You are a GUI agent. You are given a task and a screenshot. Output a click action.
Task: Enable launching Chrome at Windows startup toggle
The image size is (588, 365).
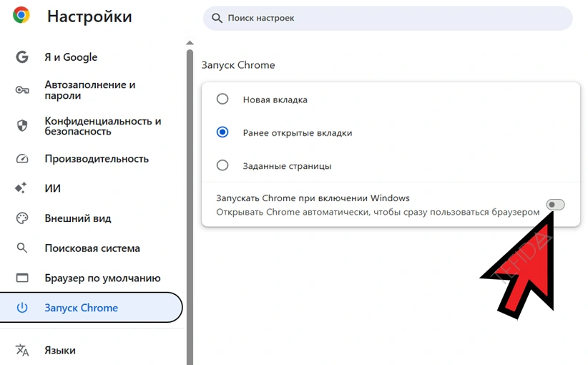click(x=555, y=205)
